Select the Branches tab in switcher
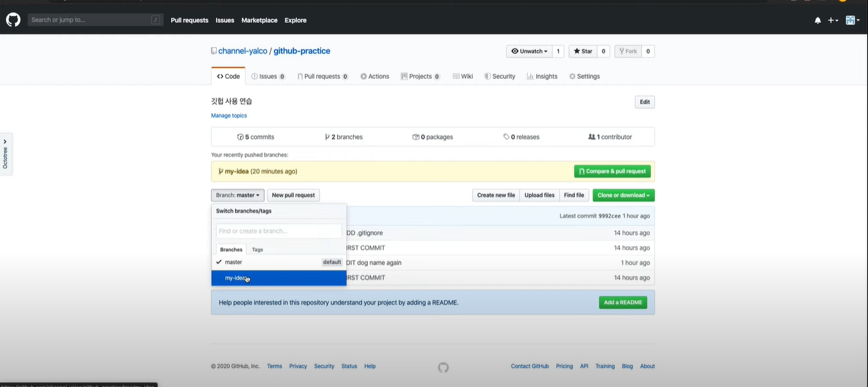 pos(231,249)
